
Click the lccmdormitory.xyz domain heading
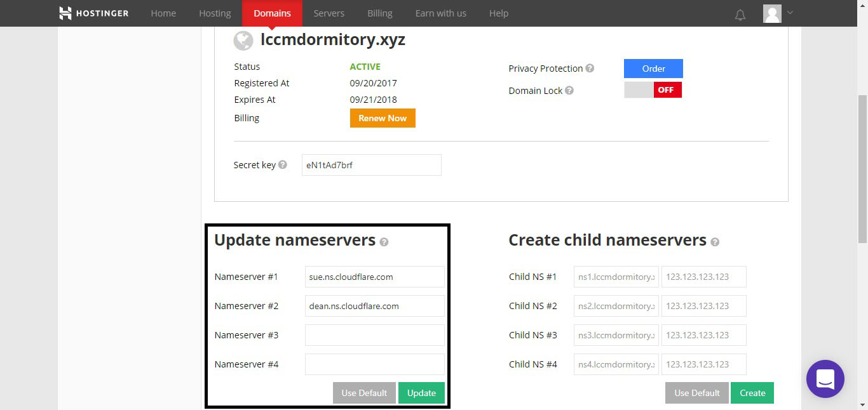coord(333,40)
